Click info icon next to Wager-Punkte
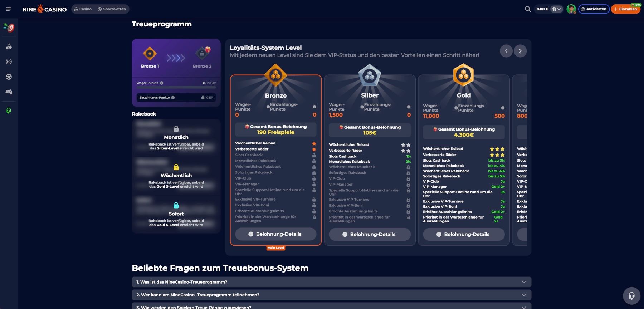The height and width of the screenshot is (309, 644). (162, 83)
